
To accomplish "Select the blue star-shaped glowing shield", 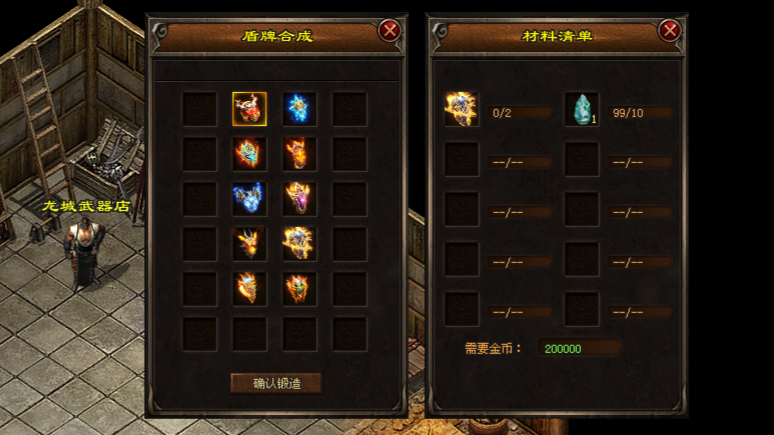I will (300, 109).
